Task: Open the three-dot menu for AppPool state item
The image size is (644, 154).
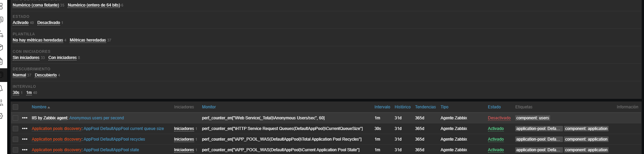Action: pyautogui.click(x=24, y=150)
